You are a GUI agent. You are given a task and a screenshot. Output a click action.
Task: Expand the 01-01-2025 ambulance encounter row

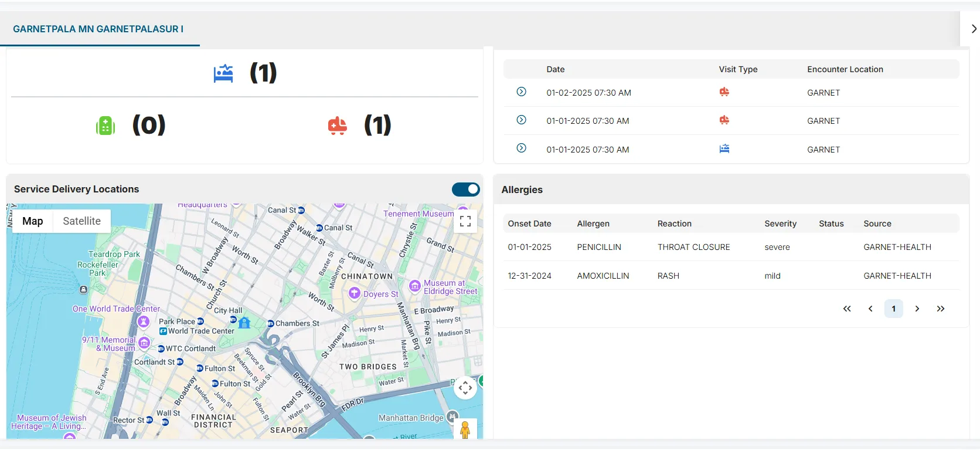click(521, 120)
